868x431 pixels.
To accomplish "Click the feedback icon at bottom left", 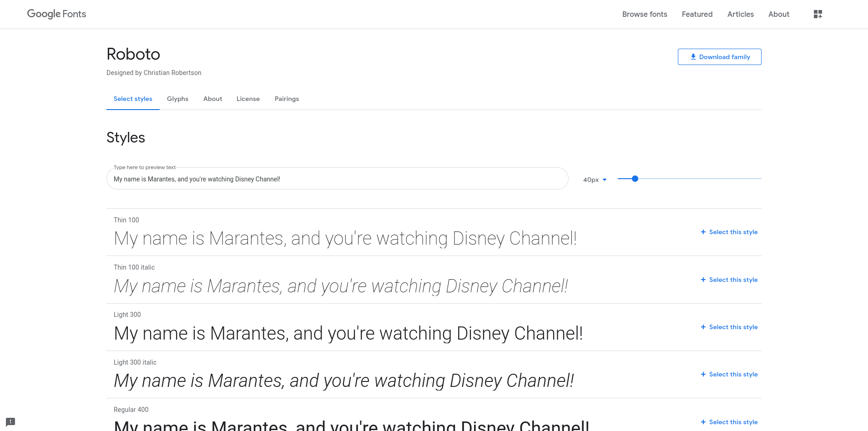I will 10,422.
